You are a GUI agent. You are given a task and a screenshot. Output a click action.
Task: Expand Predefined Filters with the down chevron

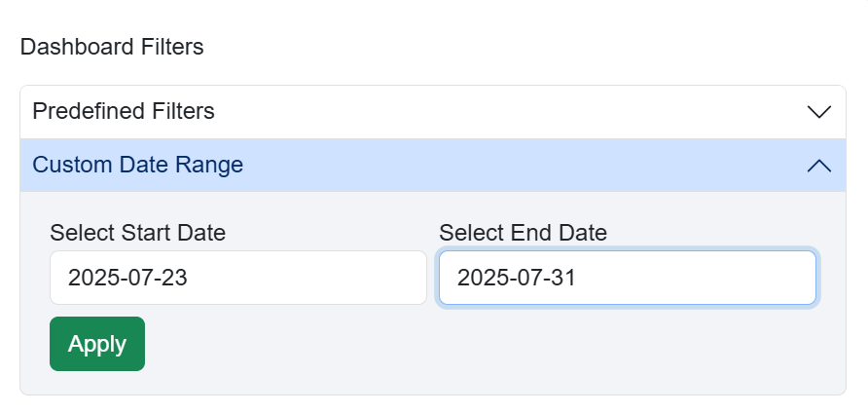[x=819, y=112]
